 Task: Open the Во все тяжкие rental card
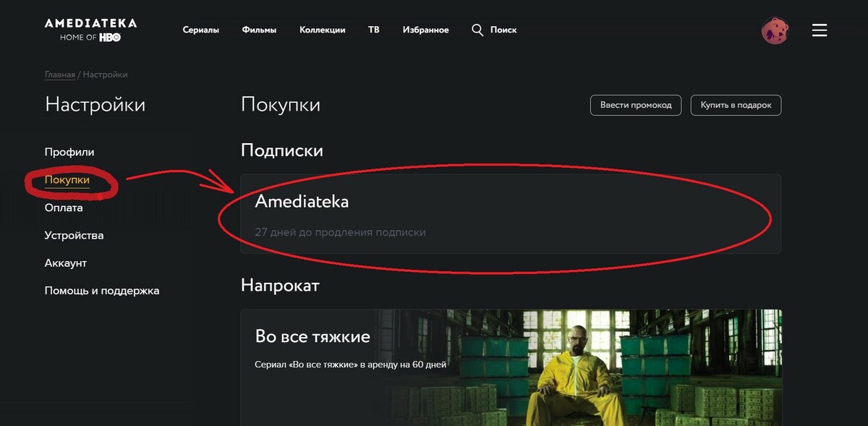tap(511, 367)
